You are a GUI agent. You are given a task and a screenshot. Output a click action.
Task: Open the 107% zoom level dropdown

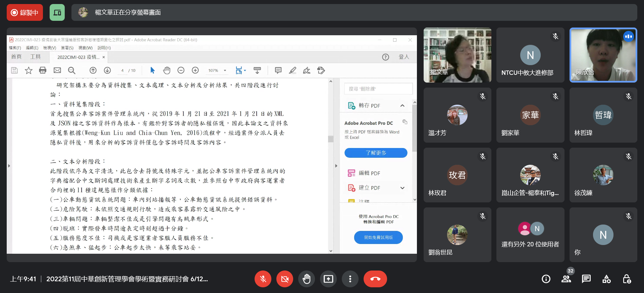pyautogui.click(x=217, y=70)
